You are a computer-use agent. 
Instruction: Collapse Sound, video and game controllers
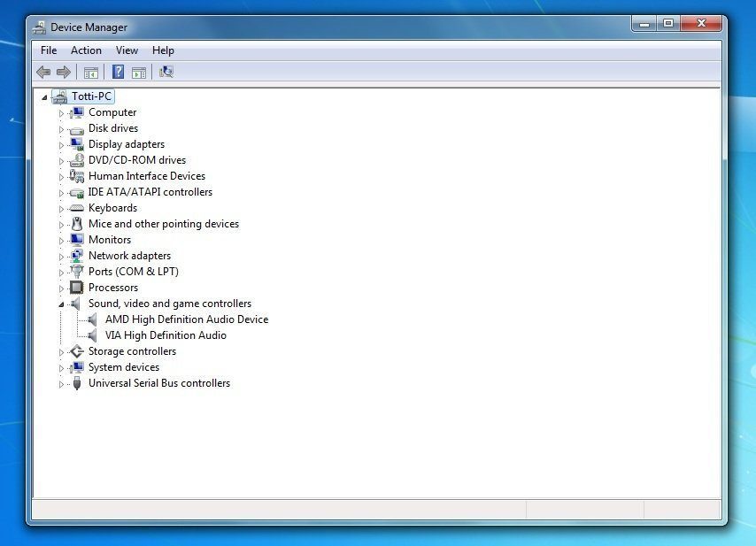click(x=61, y=304)
